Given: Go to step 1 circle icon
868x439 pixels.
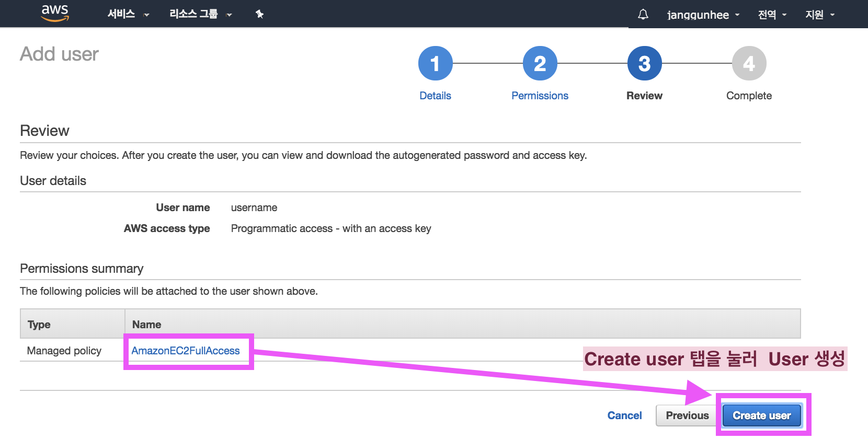Looking at the screenshot, I should 435,64.
